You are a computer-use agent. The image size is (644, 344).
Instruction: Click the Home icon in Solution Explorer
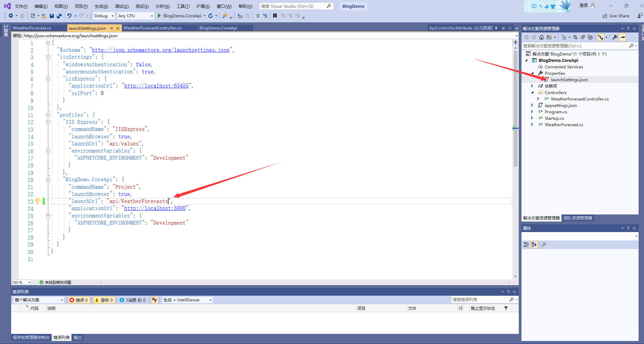coord(541,37)
